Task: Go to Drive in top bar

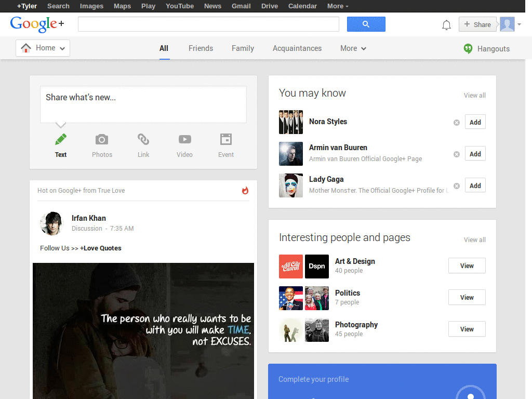Action: tap(270, 6)
